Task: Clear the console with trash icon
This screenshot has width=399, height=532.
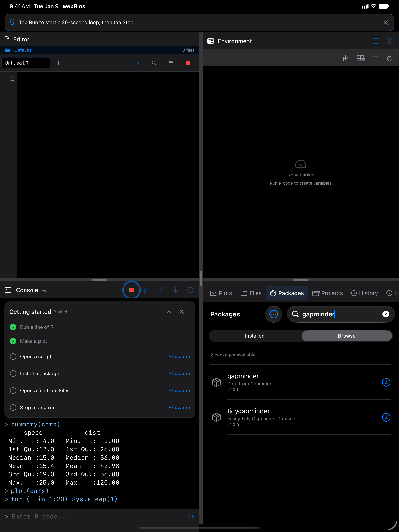Action: (146, 290)
